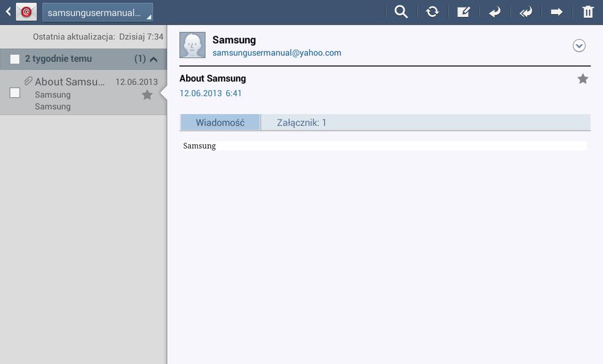The width and height of the screenshot is (603, 364).
Task: Tap the sender's contact photo
Action: (x=193, y=45)
